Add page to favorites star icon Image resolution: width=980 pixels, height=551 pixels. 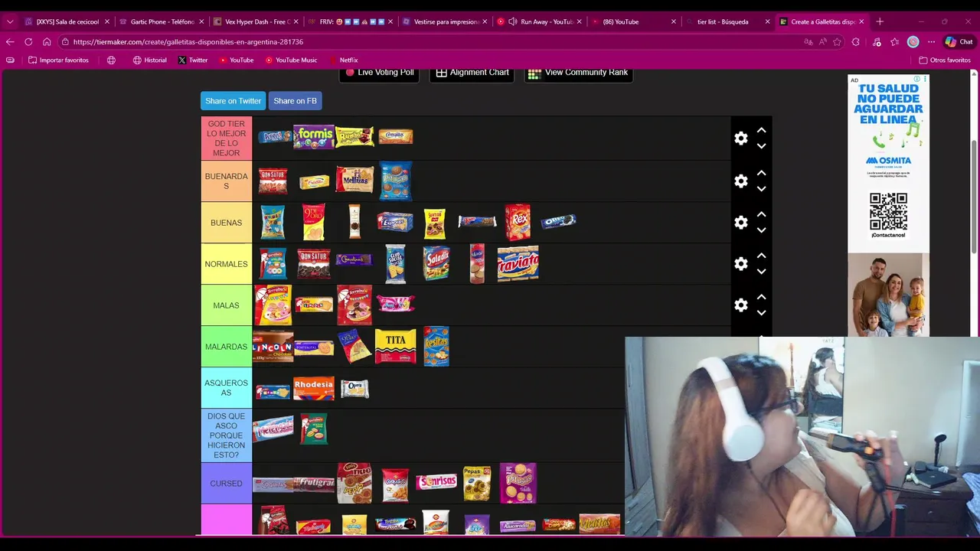837,42
